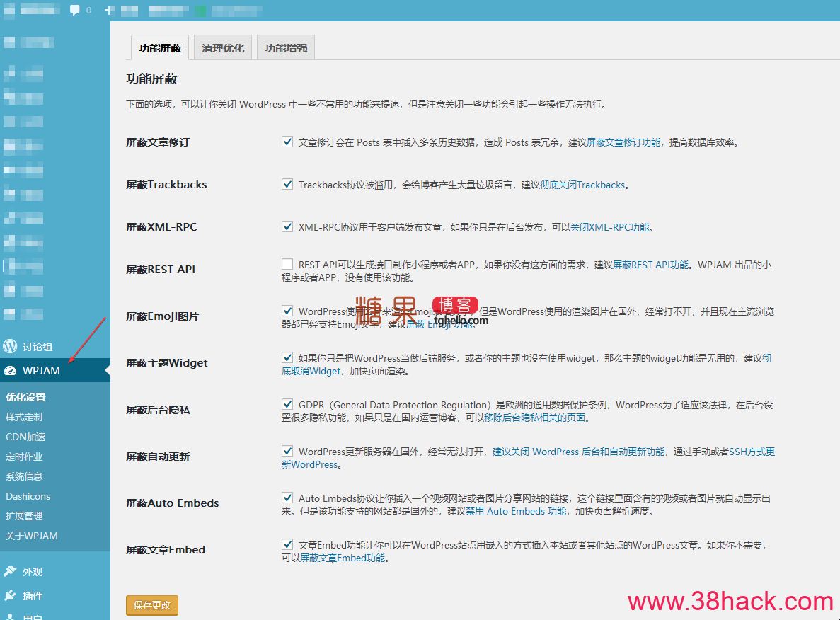
Task: Toggle the 屏蔽主题Widget checkbox
Action: click(x=287, y=357)
